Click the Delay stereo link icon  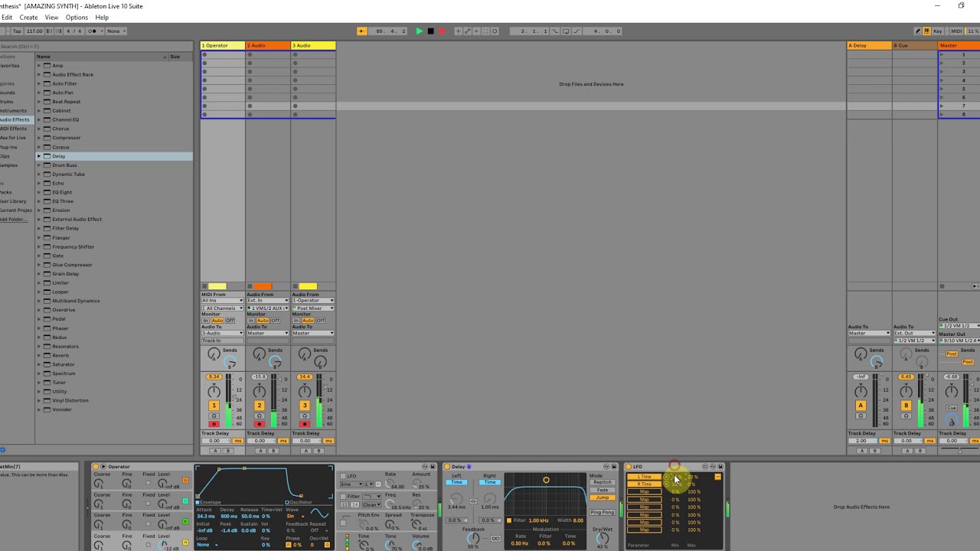(x=473, y=501)
